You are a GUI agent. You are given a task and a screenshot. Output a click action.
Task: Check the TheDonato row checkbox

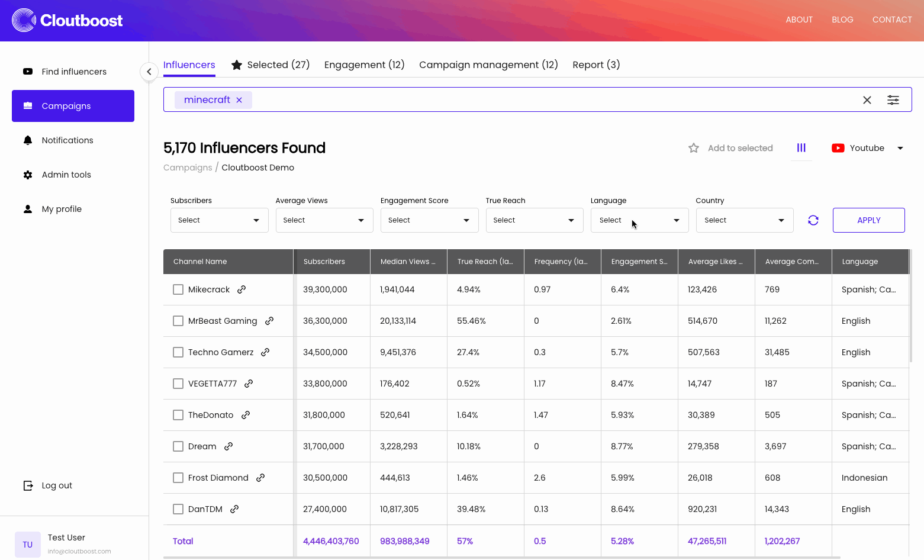tap(178, 415)
